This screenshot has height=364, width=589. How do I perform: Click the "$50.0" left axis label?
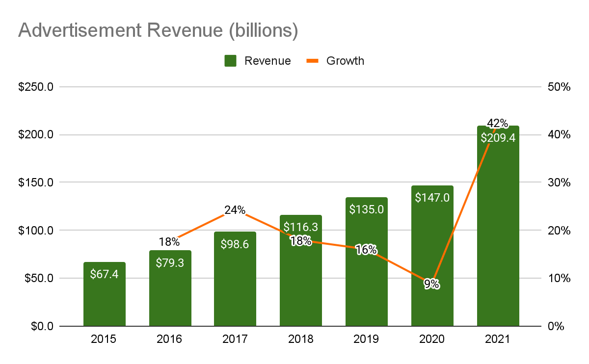tap(38, 278)
